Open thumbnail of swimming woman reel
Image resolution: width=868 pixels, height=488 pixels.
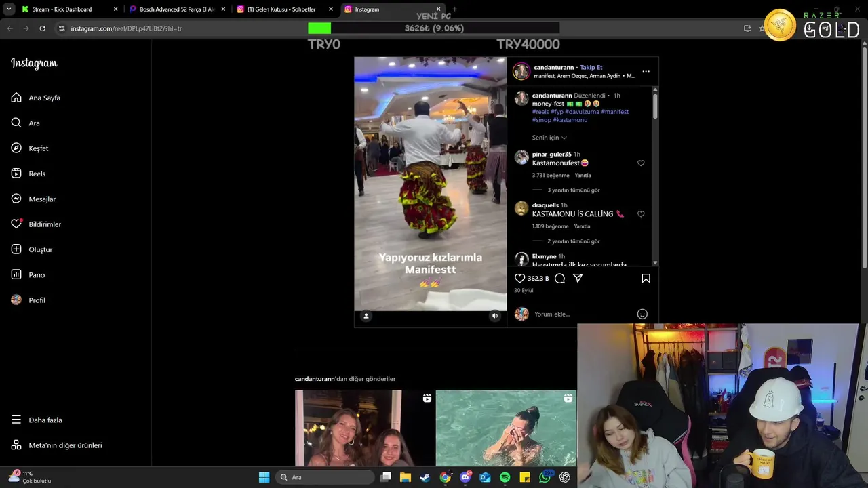[x=506, y=428]
